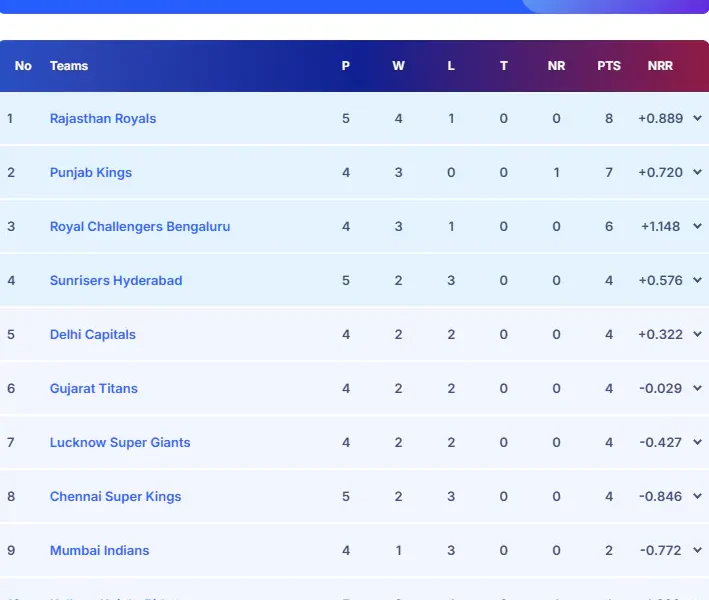Expand the Lucknow Super Giants chevron
The height and width of the screenshot is (600, 709).
697,442
